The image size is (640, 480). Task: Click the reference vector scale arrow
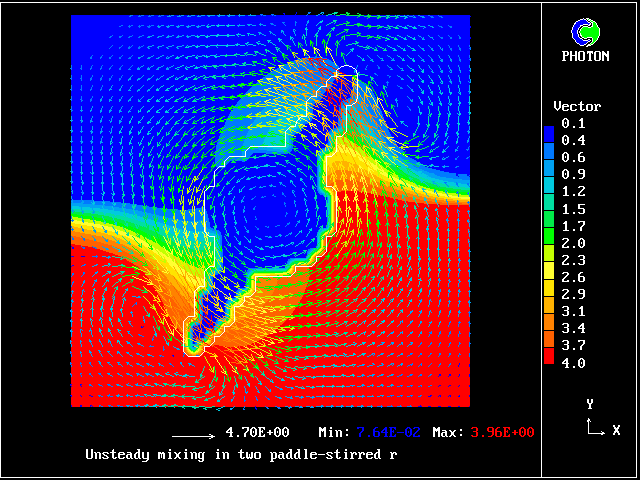[194, 436]
